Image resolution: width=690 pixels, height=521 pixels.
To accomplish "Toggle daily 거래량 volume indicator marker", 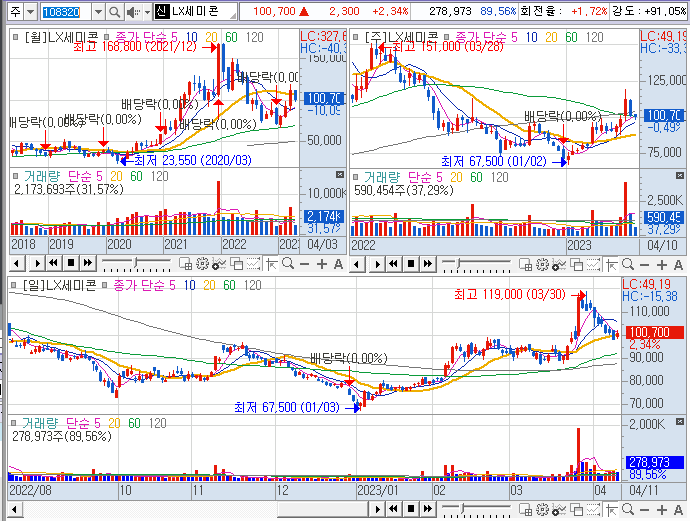I will 14,423.
